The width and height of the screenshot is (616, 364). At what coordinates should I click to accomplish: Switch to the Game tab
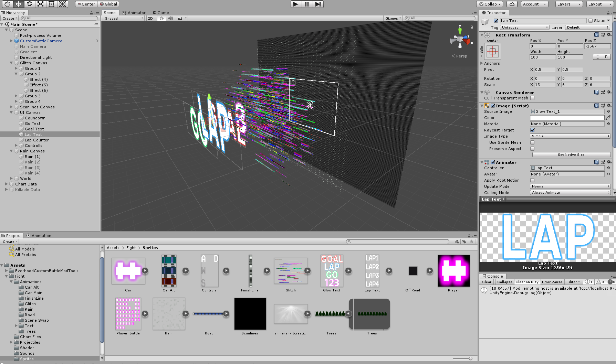(x=161, y=13)
